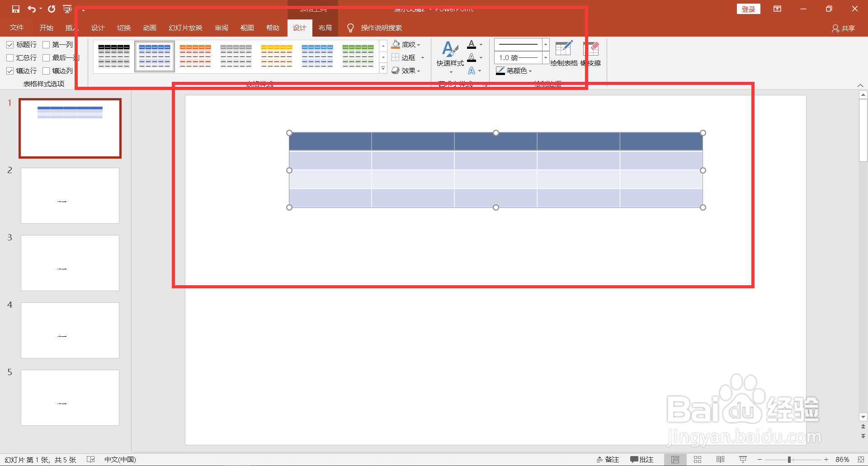Viewport: 868px width, 466px height.
Task: Switch to normal view icon
Action: 675,459
